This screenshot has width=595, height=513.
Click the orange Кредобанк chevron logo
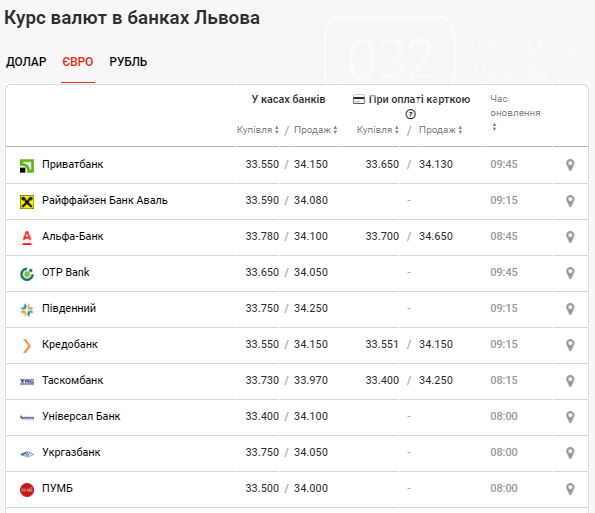tap(27, 346)
